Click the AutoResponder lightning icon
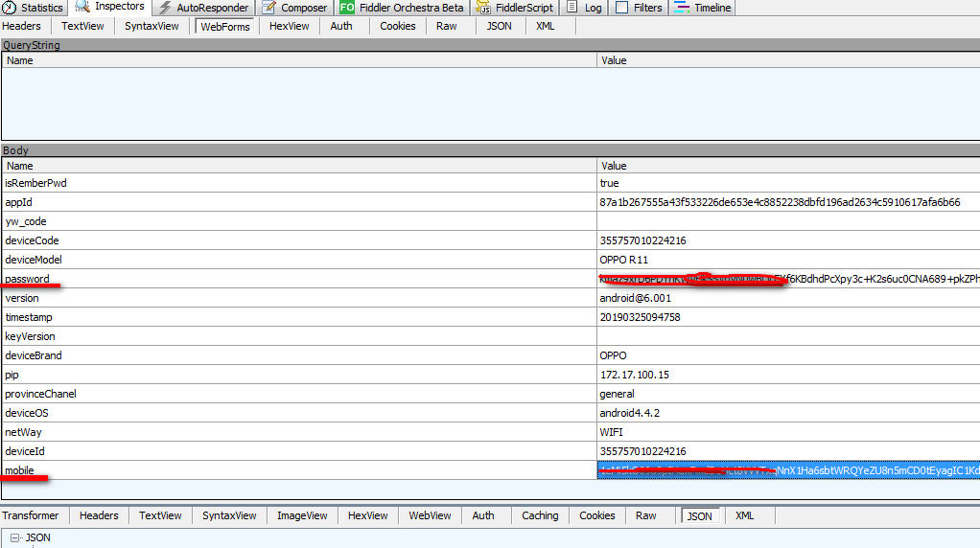 coord(164,8)
